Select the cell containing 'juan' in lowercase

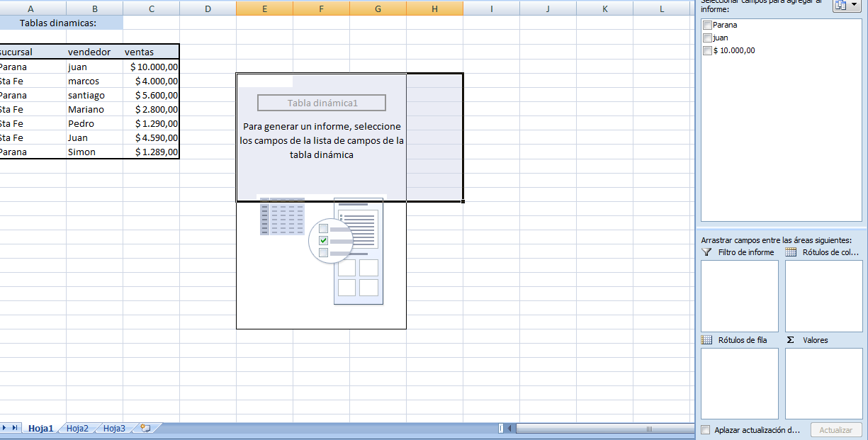[94, 67]
